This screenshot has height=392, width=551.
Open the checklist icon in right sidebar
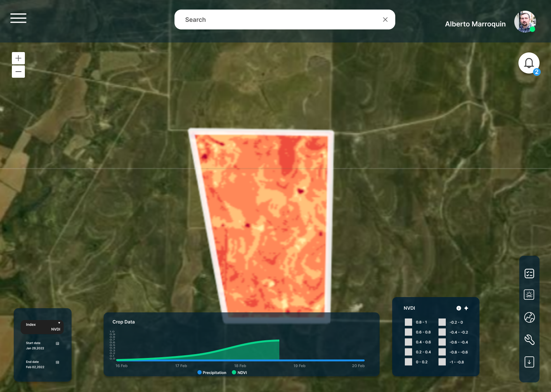[529, 273]
